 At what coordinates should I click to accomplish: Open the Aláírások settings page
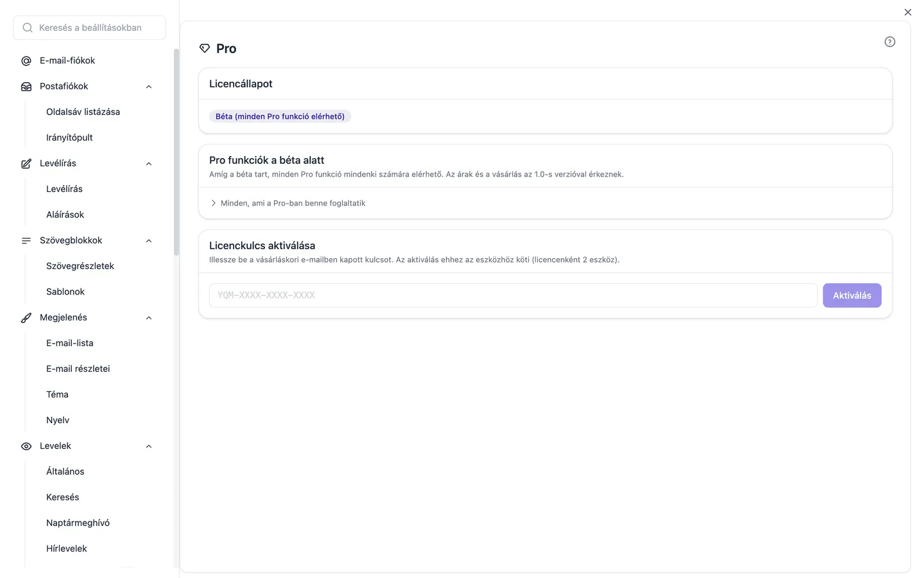point(65,215)
